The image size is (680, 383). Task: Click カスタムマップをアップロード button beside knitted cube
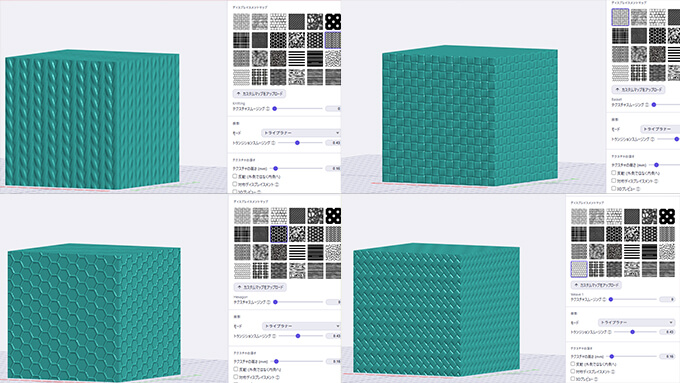tap(259, 94)
